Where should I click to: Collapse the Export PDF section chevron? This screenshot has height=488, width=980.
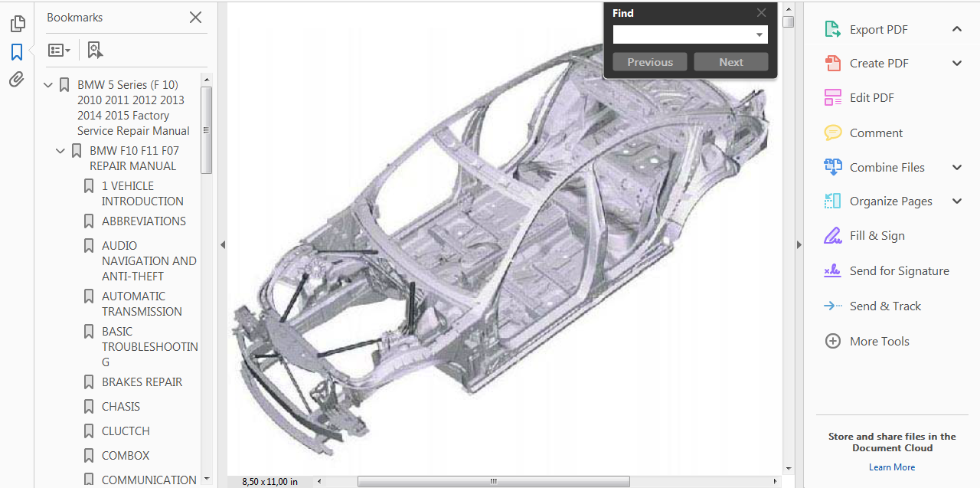tap(957, 29)
